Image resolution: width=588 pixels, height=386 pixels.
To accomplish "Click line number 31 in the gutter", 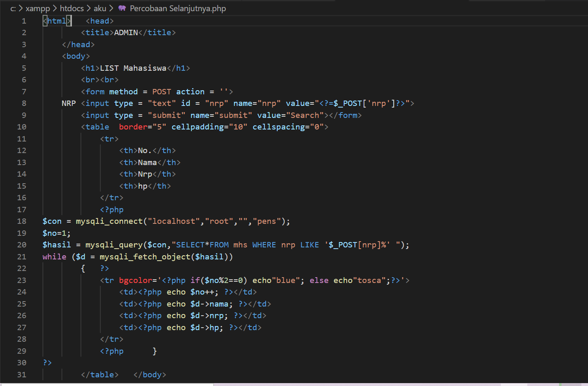I will coord(21,375).
